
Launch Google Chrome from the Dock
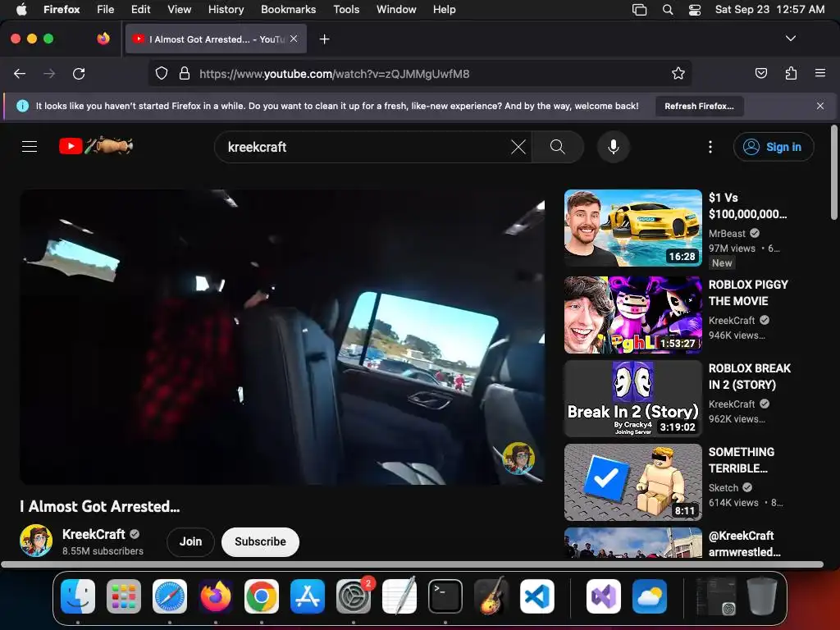tap(262, 596)
